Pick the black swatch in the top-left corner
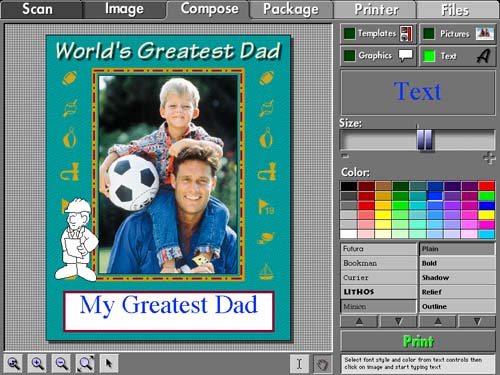Image resolution: width=500 pixels, height=375 pixels. click(349, 186)
